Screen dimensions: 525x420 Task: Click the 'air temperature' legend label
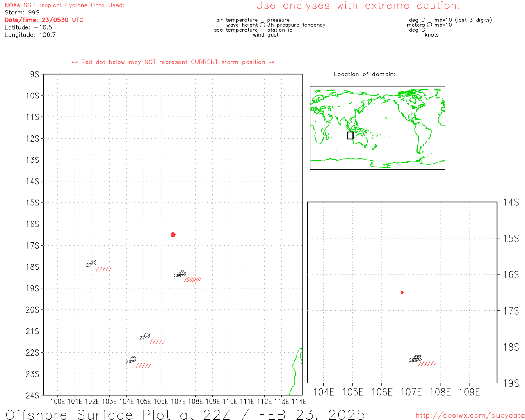click(237, 20)
